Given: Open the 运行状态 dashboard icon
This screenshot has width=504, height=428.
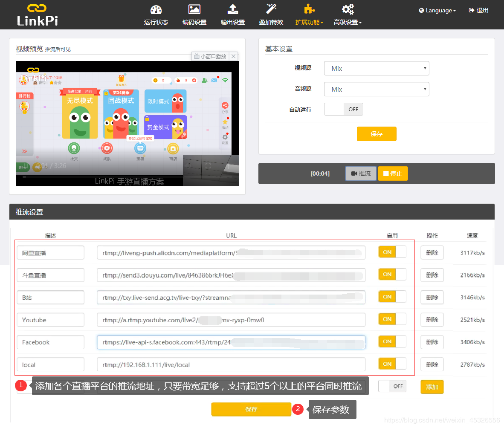Looking at the screenshot, I should pyautogui.click(x=156, y=10).
